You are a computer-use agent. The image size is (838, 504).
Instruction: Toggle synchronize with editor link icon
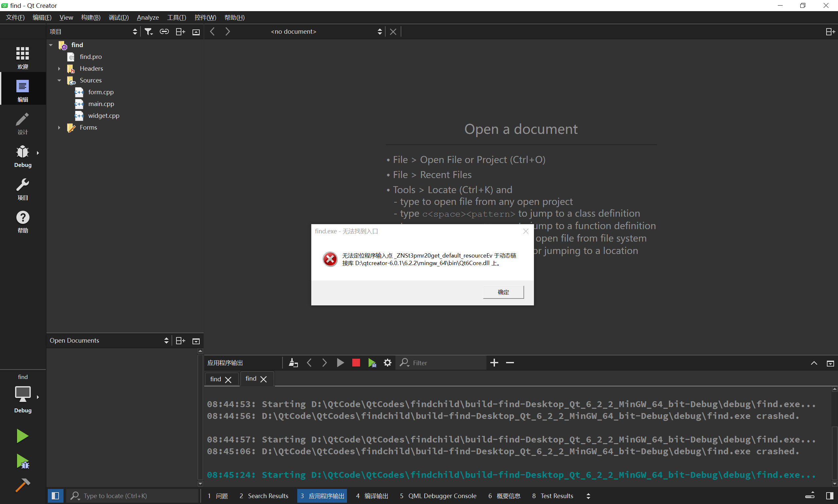164,32
